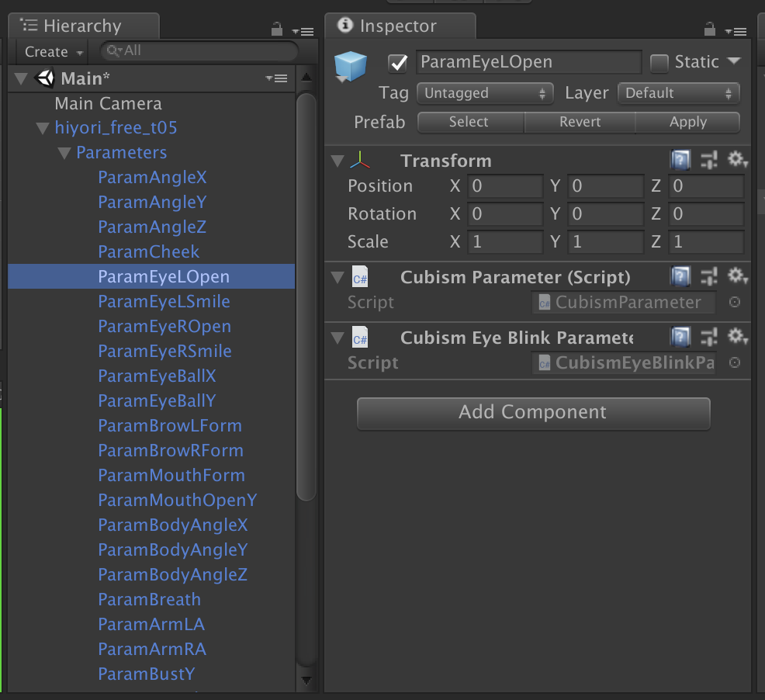Click the Inspector panel lock icon
The image size is (765, 700).
point(709,29)
